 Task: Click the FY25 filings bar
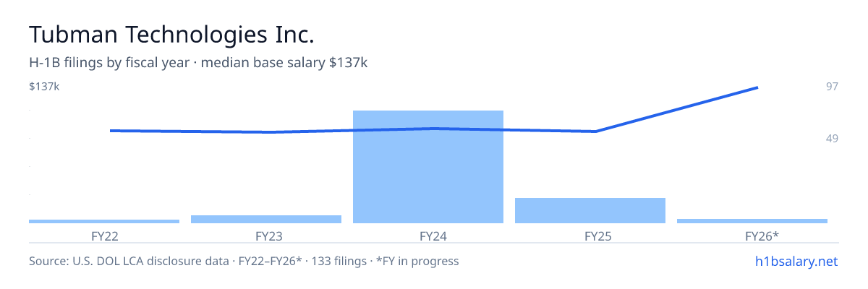point(590,210)
